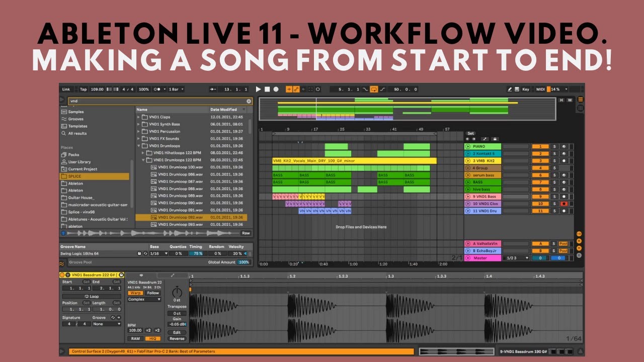Go to previous locator arrow
Viewport: 644px width, 362px height.
pyautogui.click(x=467, y=139)
